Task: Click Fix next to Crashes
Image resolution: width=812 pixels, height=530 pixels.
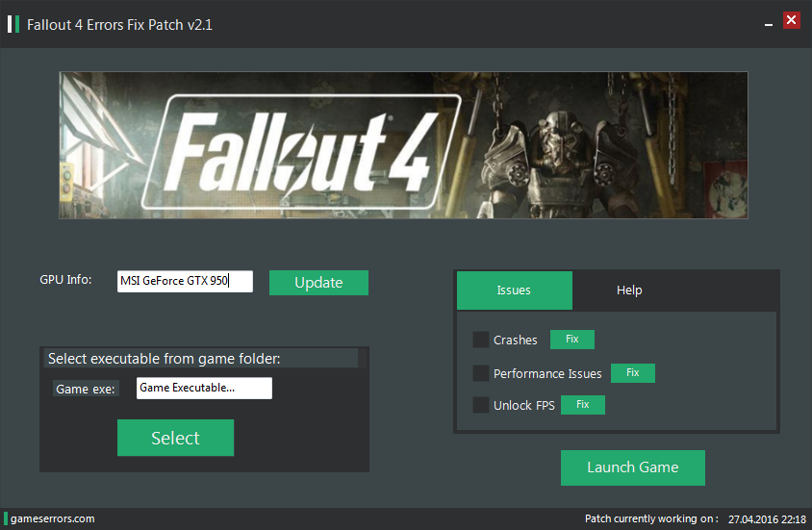Action: (x=571, y=339)
